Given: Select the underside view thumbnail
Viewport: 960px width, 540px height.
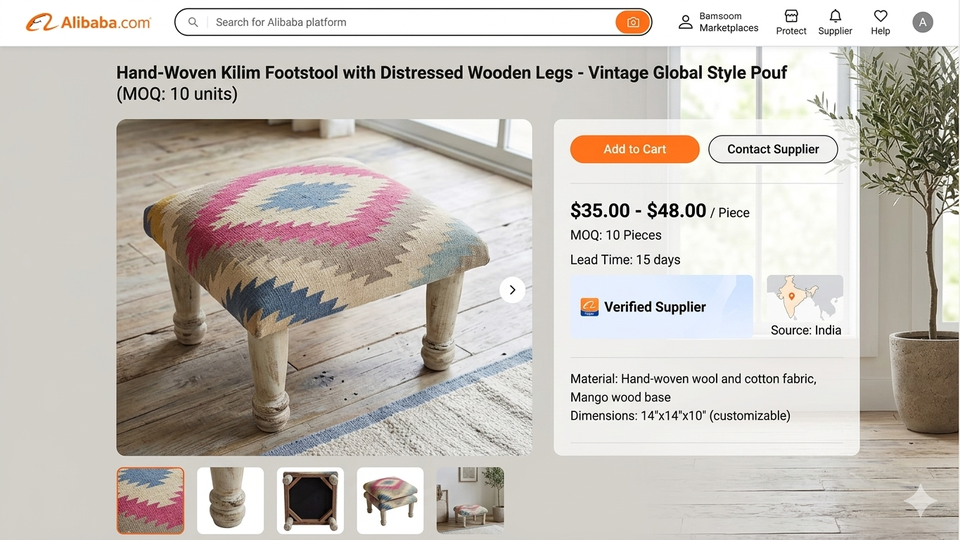Looking at the screenshot, I should 310,501.
